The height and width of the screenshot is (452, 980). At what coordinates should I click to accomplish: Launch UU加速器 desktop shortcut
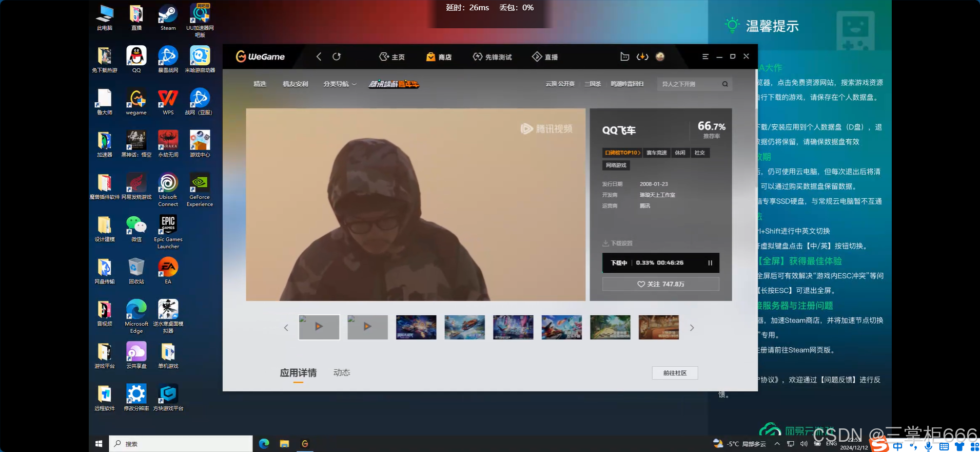[200, 21]
